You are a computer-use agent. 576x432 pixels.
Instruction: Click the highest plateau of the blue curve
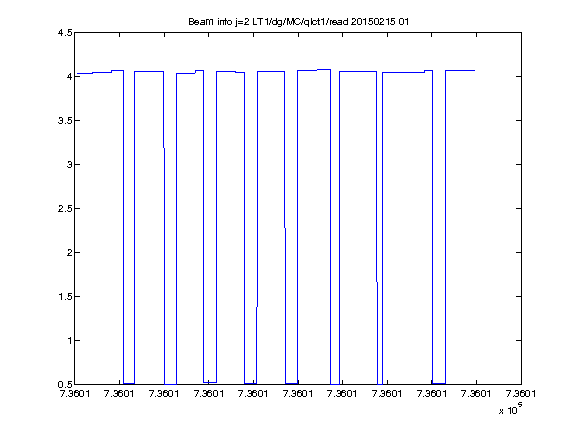click(x=324, y=69)
